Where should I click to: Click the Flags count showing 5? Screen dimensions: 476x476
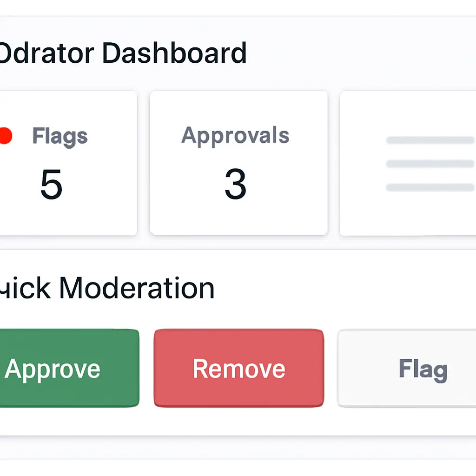[50, 185]
